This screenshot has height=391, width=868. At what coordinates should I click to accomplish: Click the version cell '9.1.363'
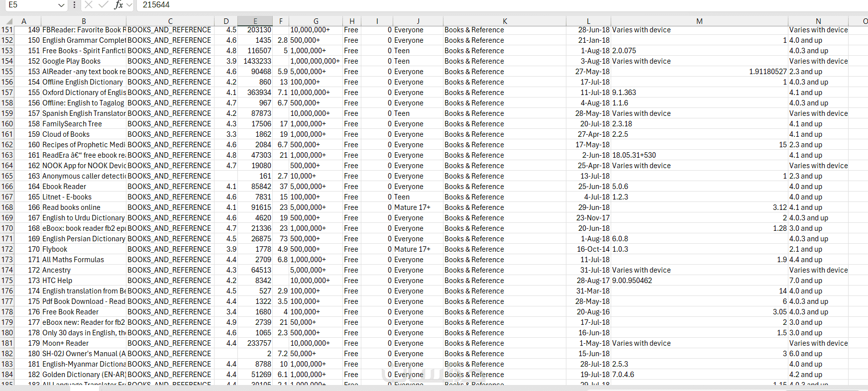[699, 93]
